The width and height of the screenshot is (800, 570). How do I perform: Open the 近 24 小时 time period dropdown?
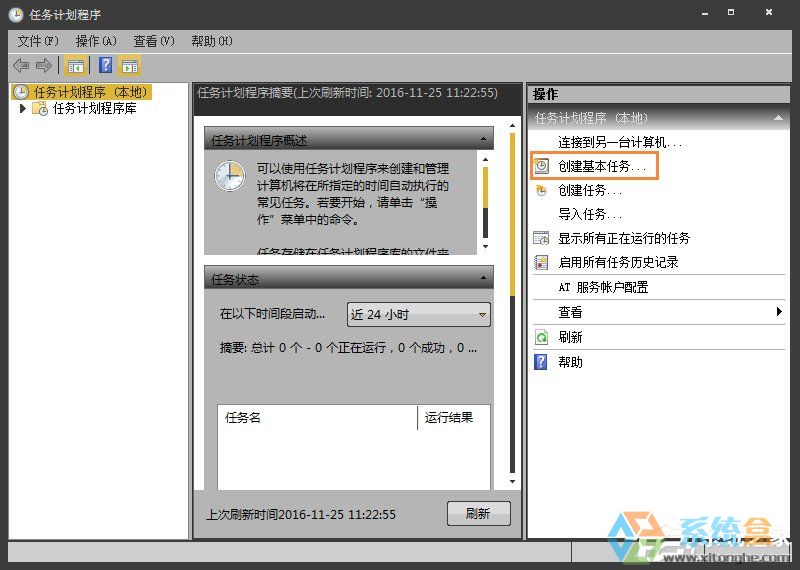click(418, 314)
